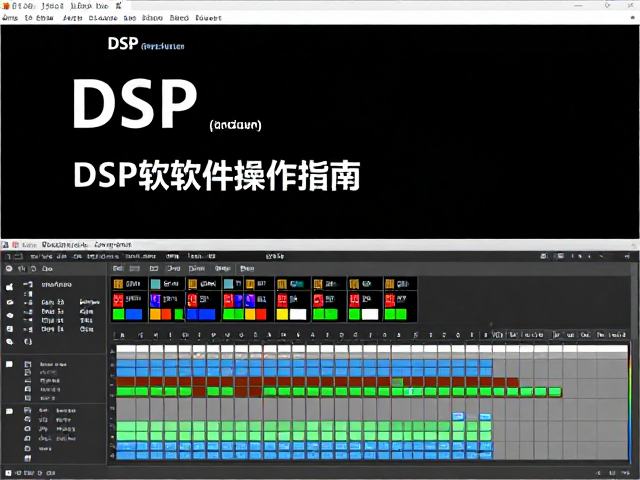
Task: Click the orange app icon in the upper window's title bar
Action: pyautogui.click(x=6, y=6)
